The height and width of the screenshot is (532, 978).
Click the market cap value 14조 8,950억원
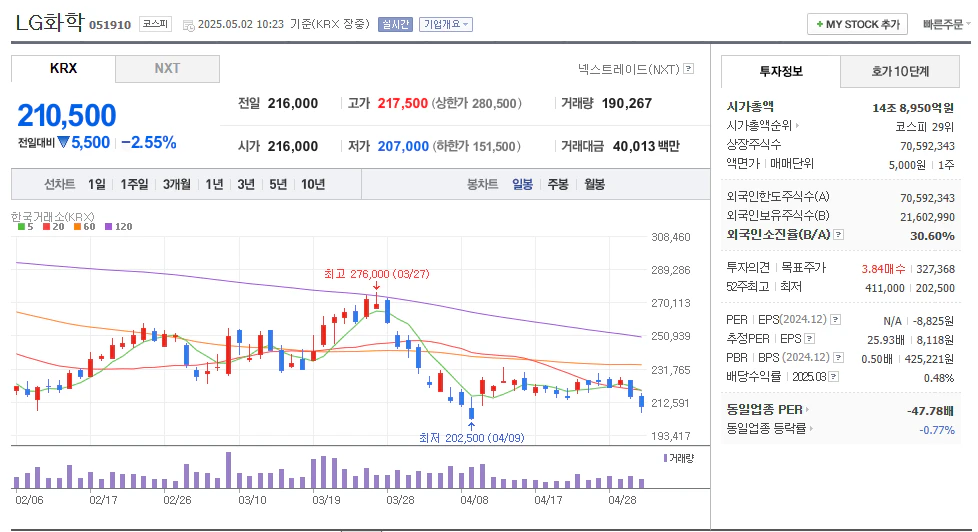[x=913, y=108]
